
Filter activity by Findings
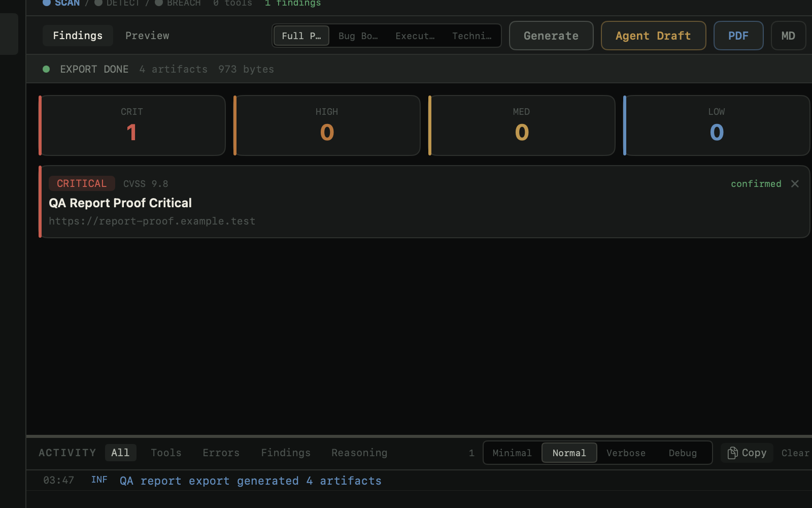pos(286,453)
